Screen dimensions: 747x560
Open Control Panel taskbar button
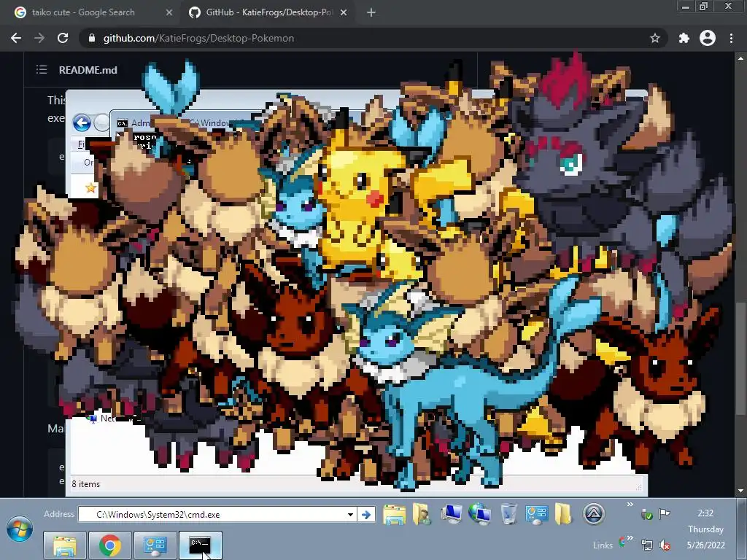pyautogui.click(x=155, y=545)
